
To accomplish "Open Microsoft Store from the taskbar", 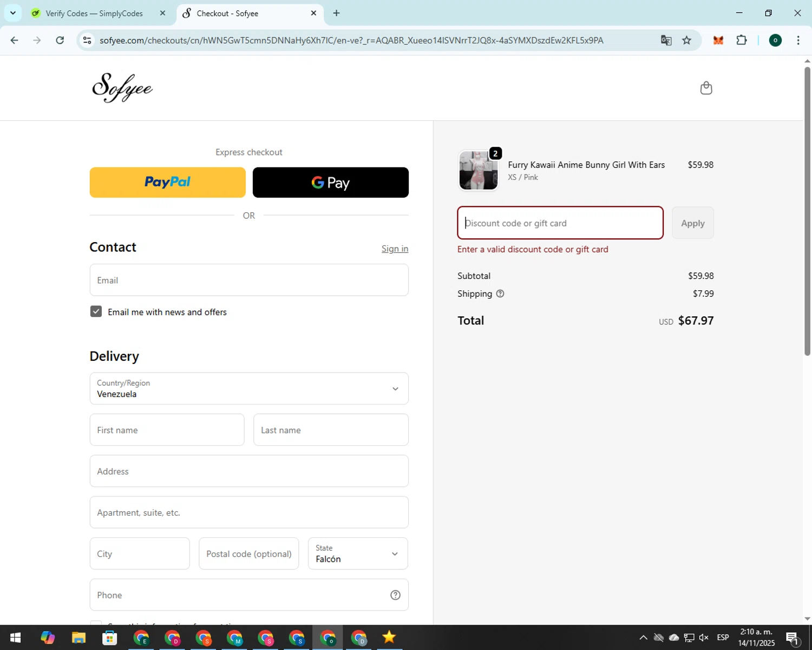I will 110,638.
